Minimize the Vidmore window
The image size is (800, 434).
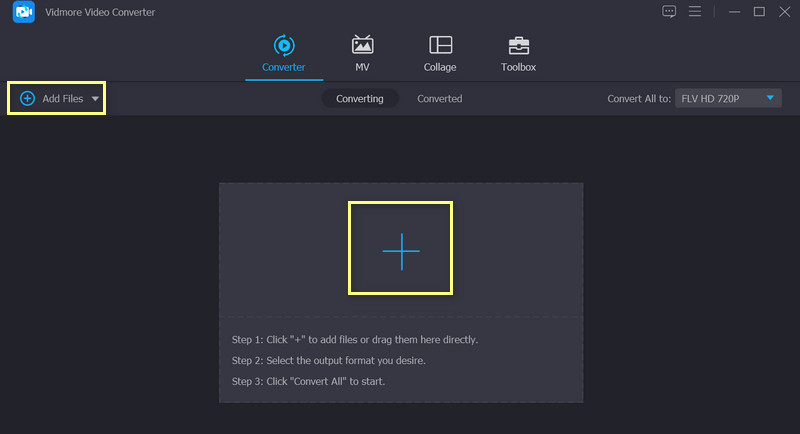tap(733, 12)
